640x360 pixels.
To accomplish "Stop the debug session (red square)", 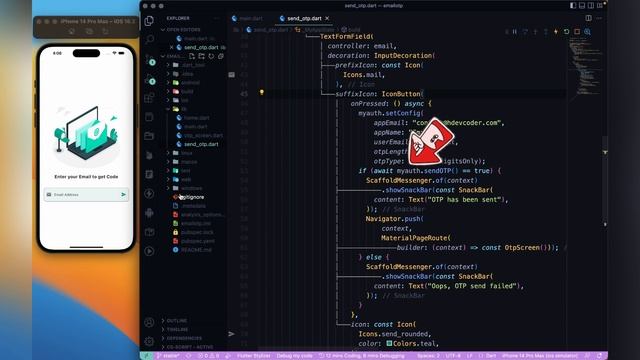I will point(577,31).
